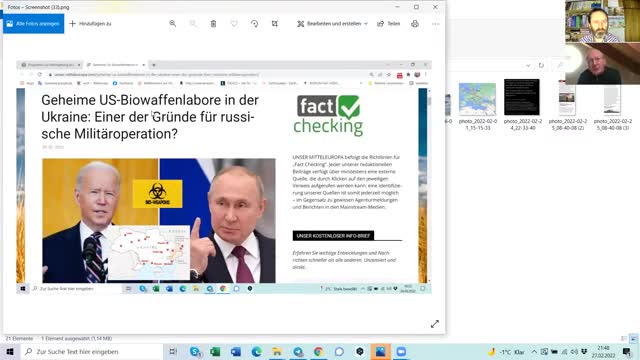Open the 'Hinzufügen zu' option
The image size is (640, 360).
90,24
